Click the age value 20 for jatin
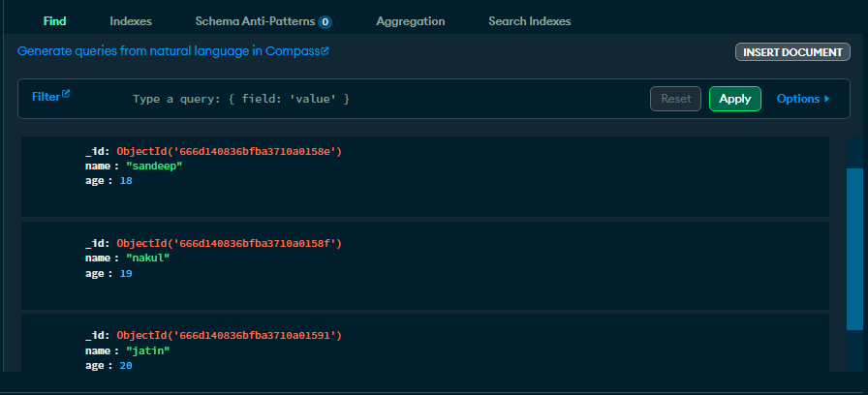The height and width of the screenshot is (395, 868). (x=126, y=366)
